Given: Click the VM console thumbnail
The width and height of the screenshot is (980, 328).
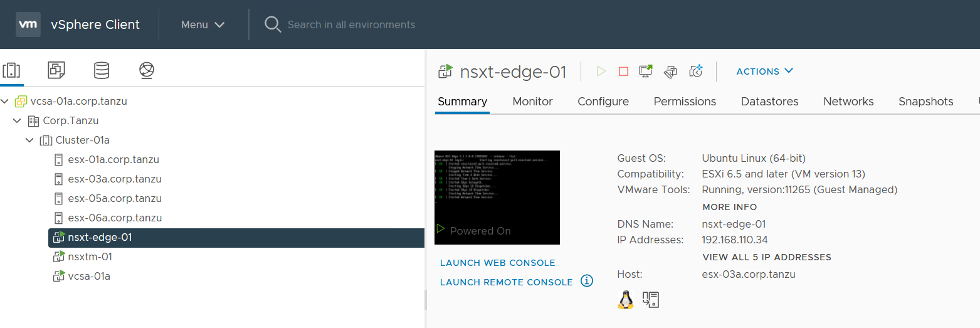Looking at the screenshot, I should tap(497, 198).
